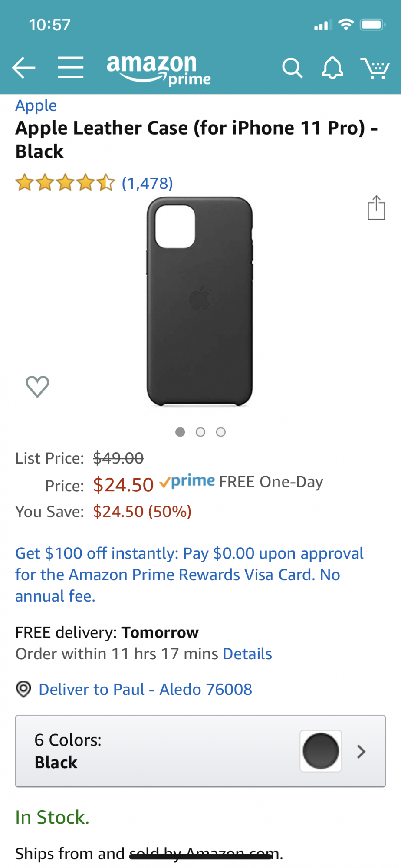This screenshot has height=868, width=401.
Task: Tap the star rating graphic
Action: (x=65, y=183)
